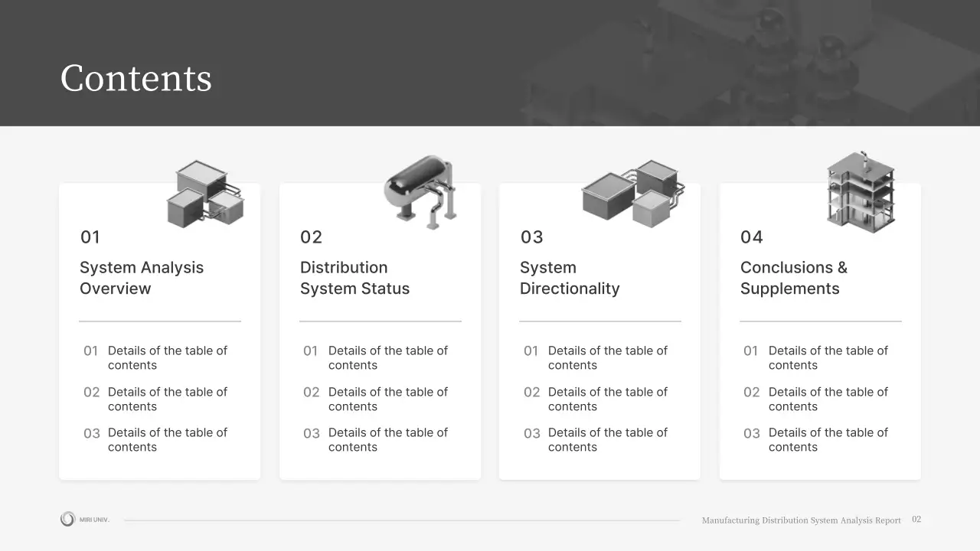980x551 pixels.
Task: Click the machinery boxes illustration above section 01
Action: click(x=204, y=191)
